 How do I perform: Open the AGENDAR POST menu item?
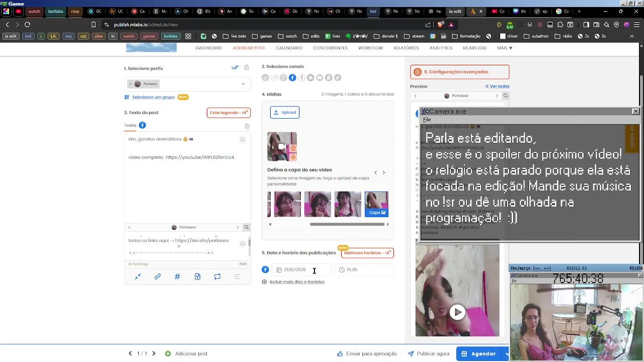tap(249, 48)
